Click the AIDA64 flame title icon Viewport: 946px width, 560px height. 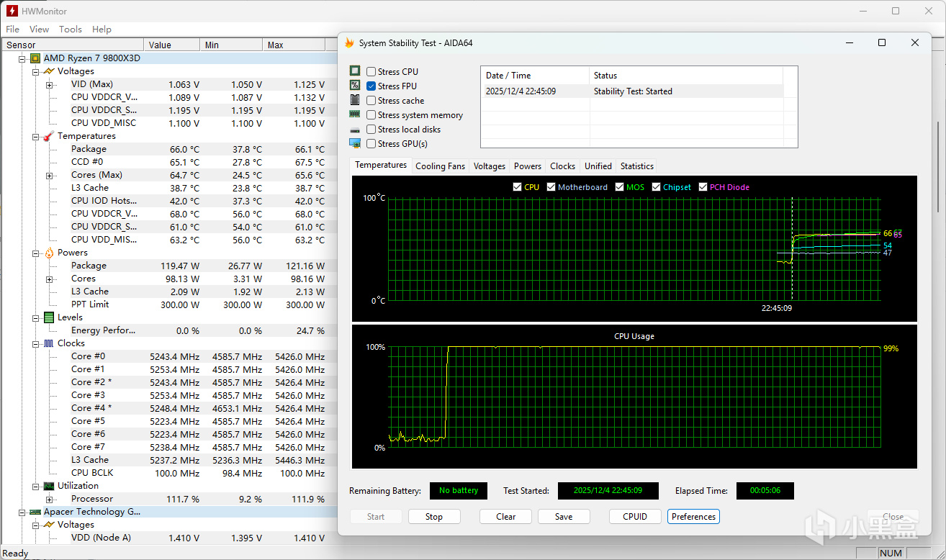click(x=349, y=43)
